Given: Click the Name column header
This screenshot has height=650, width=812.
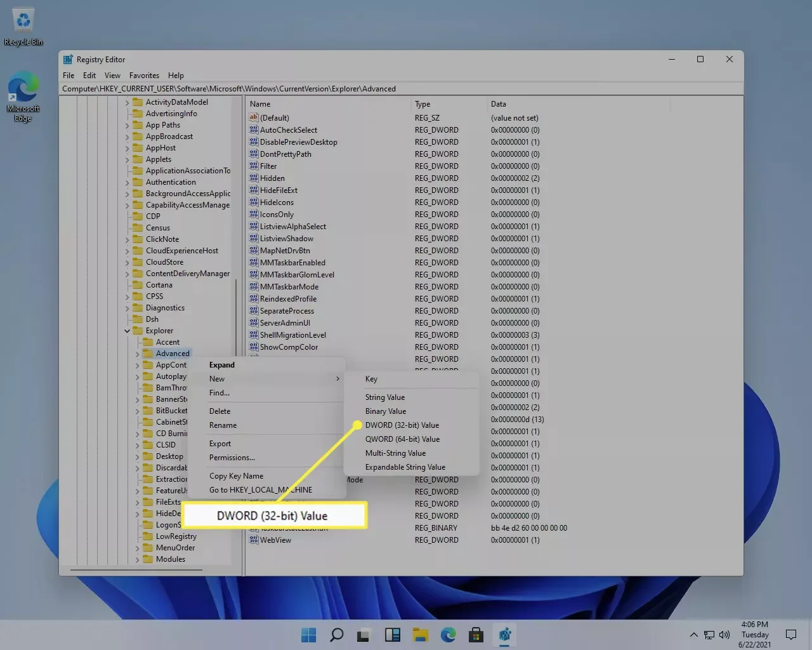Looking at the screenshot, I should (x=260, y=104).
